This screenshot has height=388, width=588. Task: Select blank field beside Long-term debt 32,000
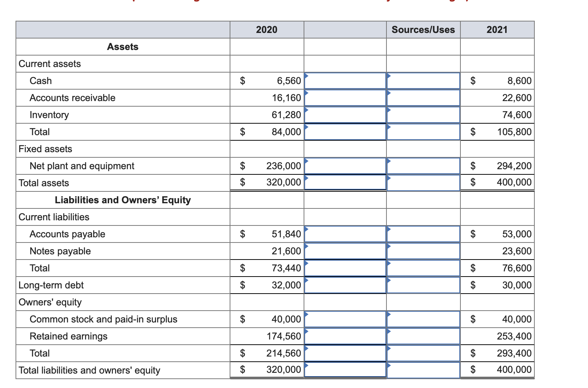(x=345, y=285)
